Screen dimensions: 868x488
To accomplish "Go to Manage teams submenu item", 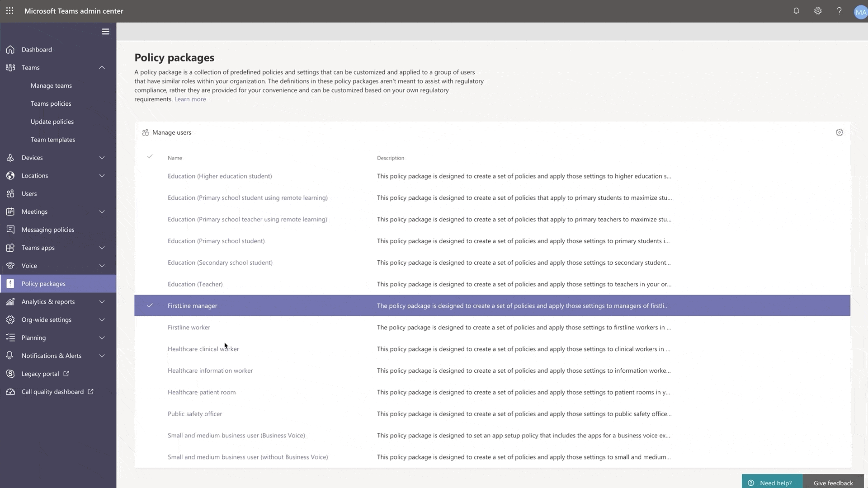I will coord(51,86).
